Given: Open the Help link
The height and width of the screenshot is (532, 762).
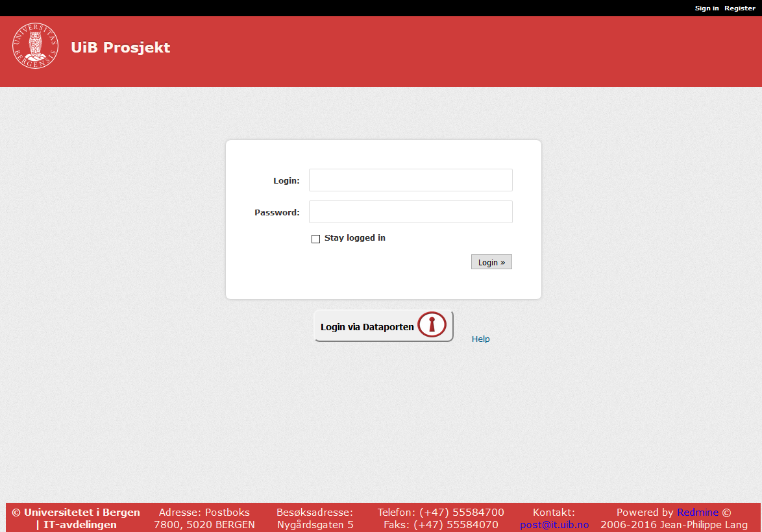Looking at the screenshot, I should [x=480, y=339].
